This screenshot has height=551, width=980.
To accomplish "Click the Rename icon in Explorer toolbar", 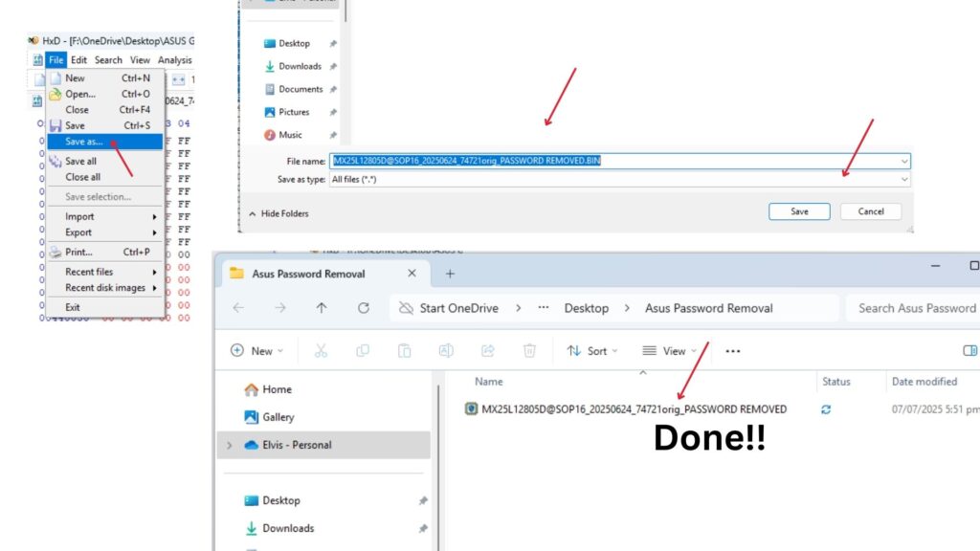I will (446, 351).
